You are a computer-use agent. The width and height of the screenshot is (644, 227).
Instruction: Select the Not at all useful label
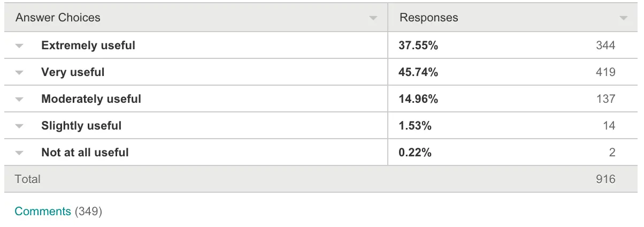85,153
